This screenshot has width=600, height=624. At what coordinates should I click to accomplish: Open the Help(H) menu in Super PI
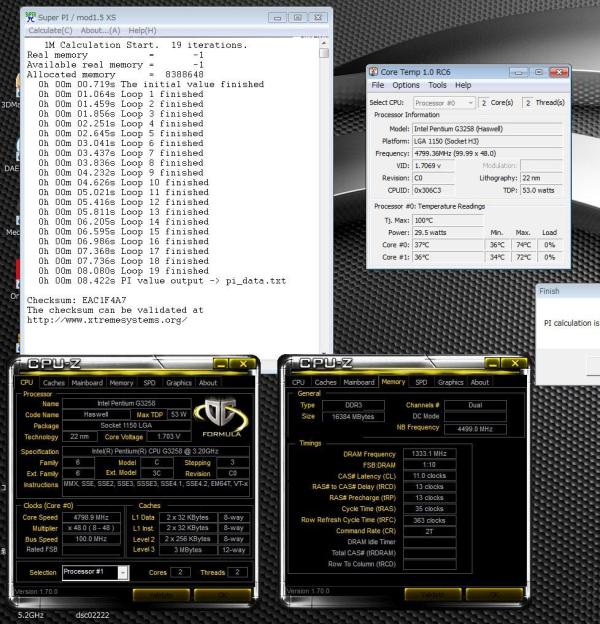click(142, 31)
